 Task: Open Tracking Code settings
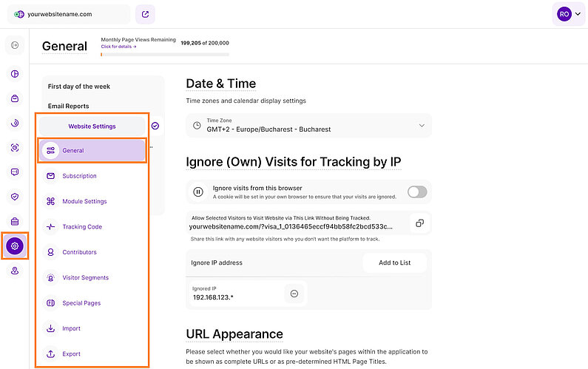click(82, 227)
